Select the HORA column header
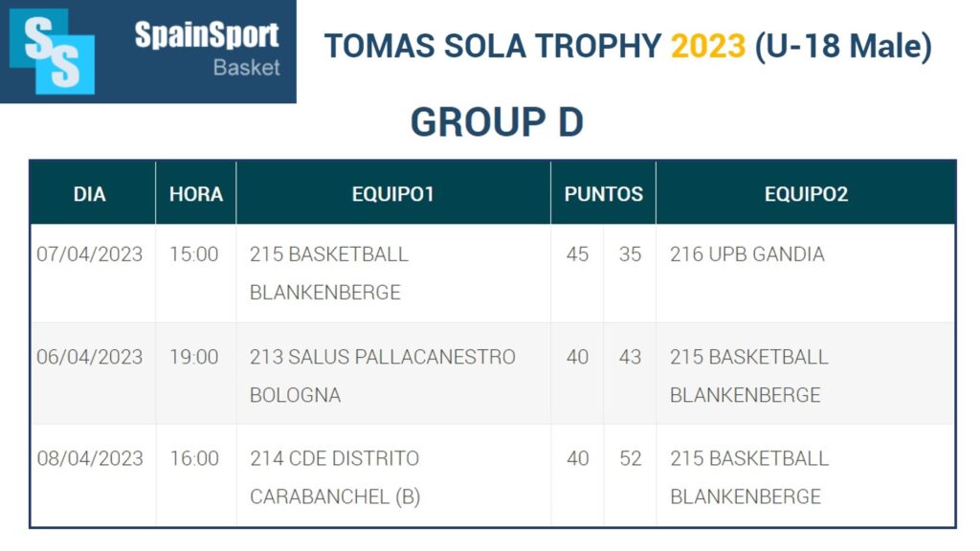Screen dimensions: 980x551 point(196,194)
